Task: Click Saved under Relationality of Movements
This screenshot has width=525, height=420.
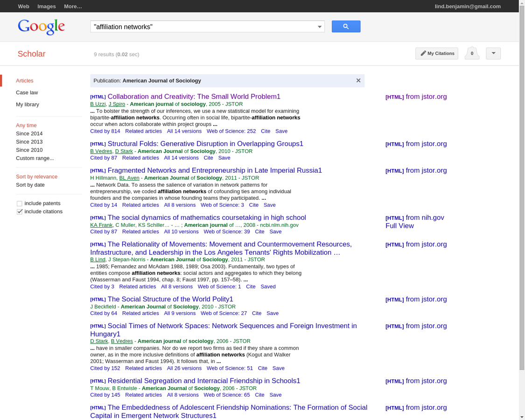Action: click(268, 287)
